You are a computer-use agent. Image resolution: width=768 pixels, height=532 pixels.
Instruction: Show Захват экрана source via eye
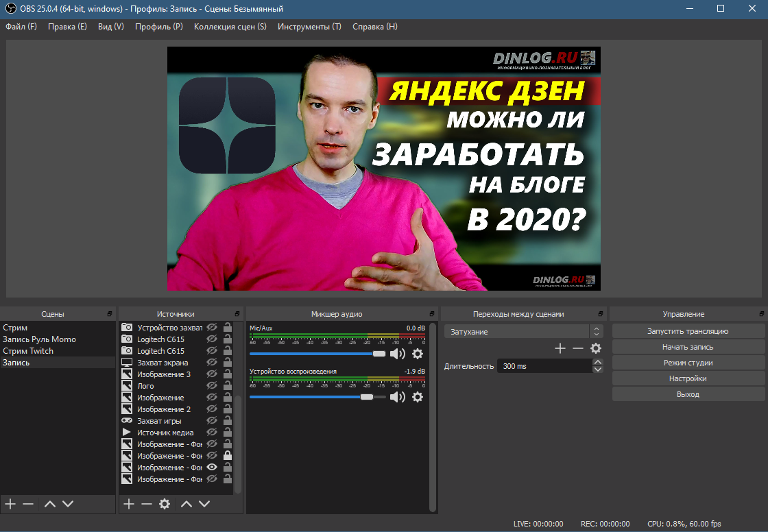coord(212,363)
